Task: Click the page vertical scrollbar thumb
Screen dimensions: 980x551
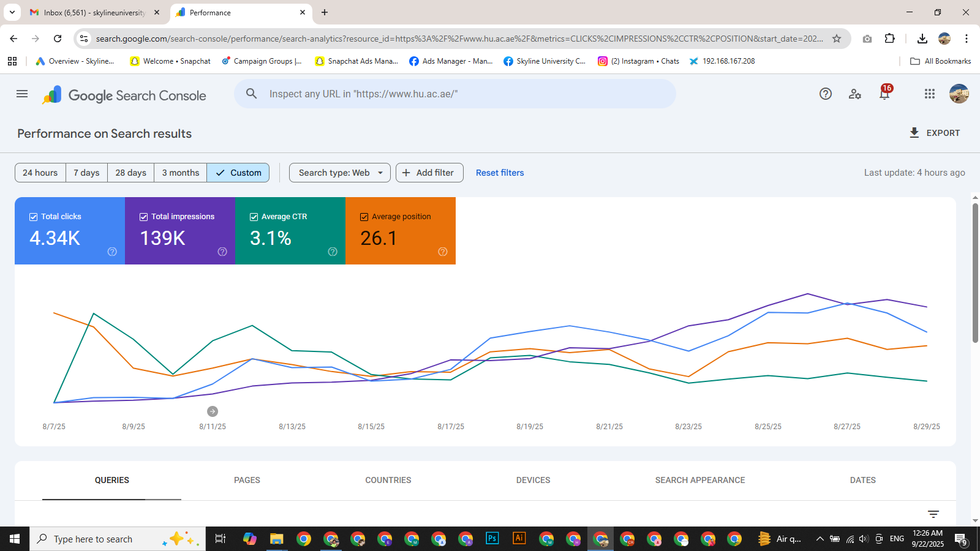Action: coord(975,272)
